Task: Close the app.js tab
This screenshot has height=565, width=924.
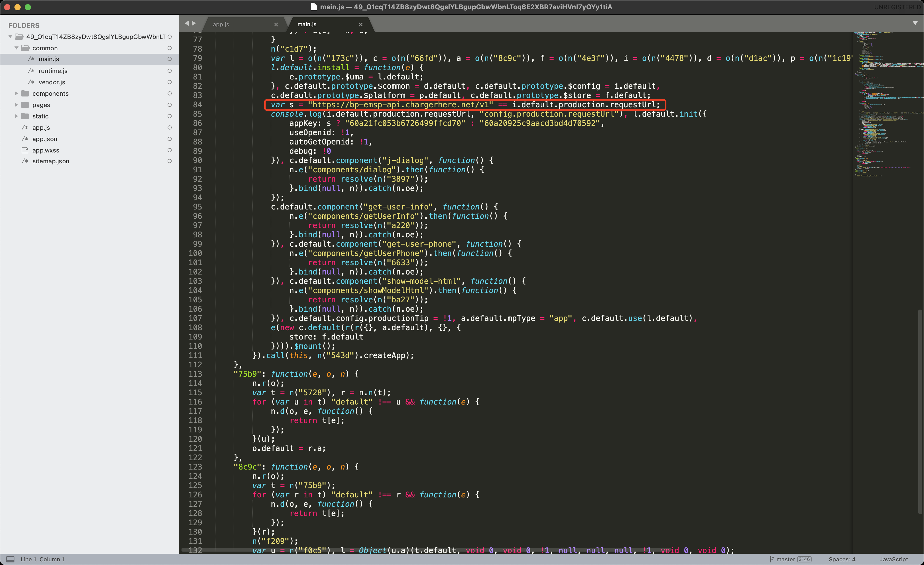Action: click(x=276, y=25)
